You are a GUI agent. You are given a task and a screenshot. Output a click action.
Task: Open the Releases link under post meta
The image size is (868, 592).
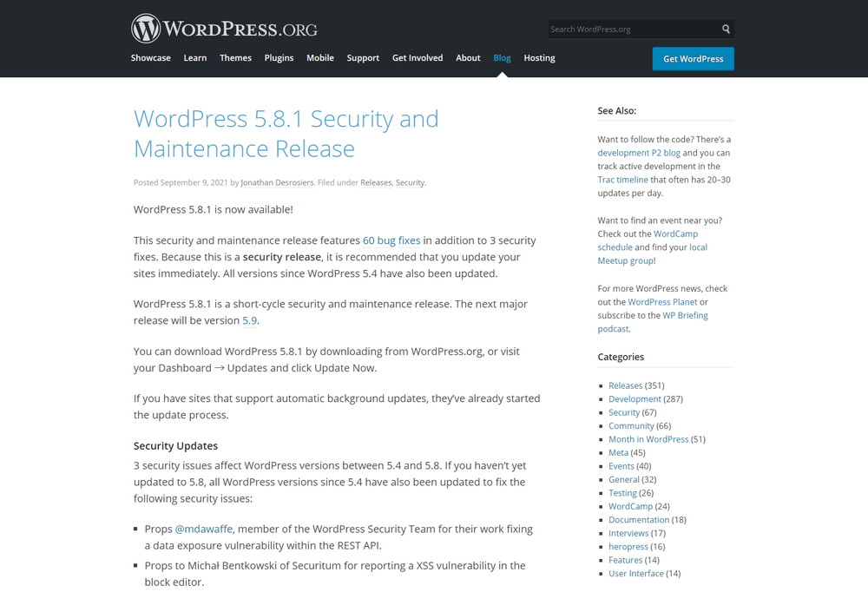coord(376,183)
